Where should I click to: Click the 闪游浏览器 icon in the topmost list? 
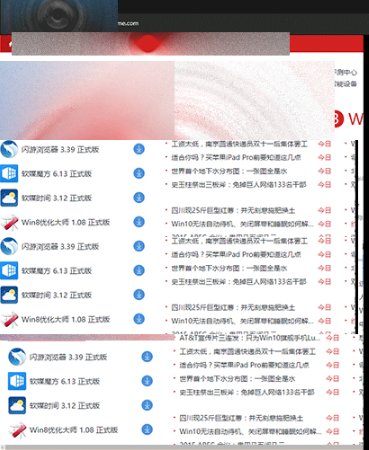pos(9,149)
